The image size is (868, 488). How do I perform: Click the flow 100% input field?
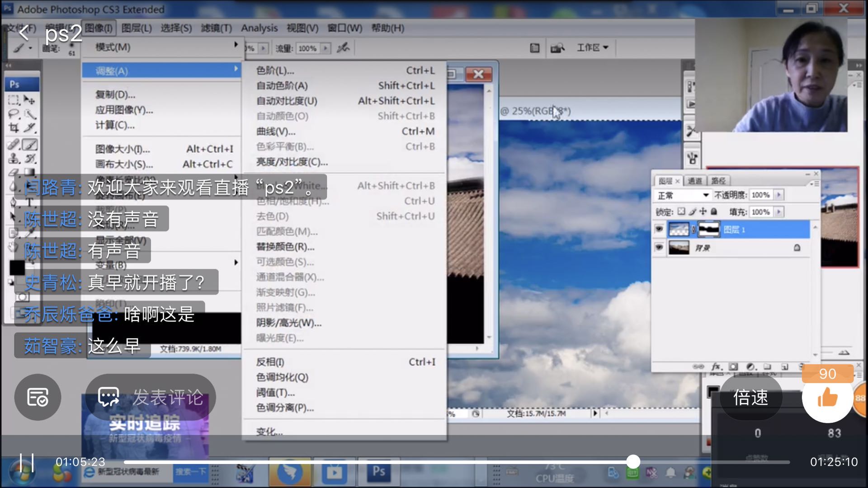308,48
